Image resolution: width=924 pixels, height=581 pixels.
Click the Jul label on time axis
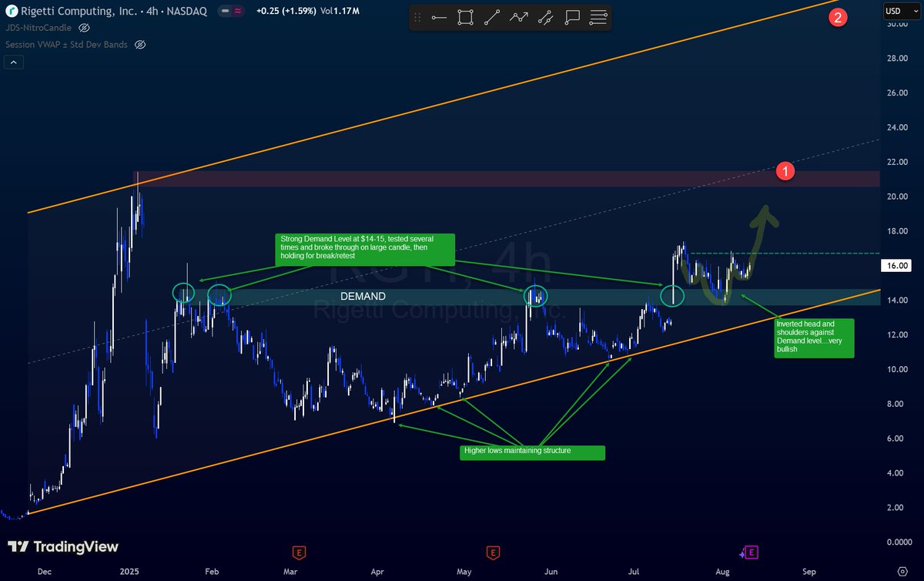coord(634,572)
